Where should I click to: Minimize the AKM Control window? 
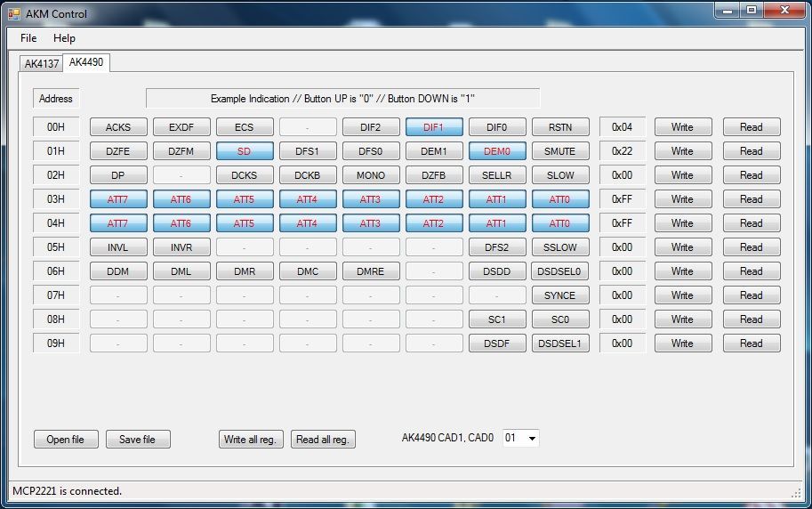(728, 11)
